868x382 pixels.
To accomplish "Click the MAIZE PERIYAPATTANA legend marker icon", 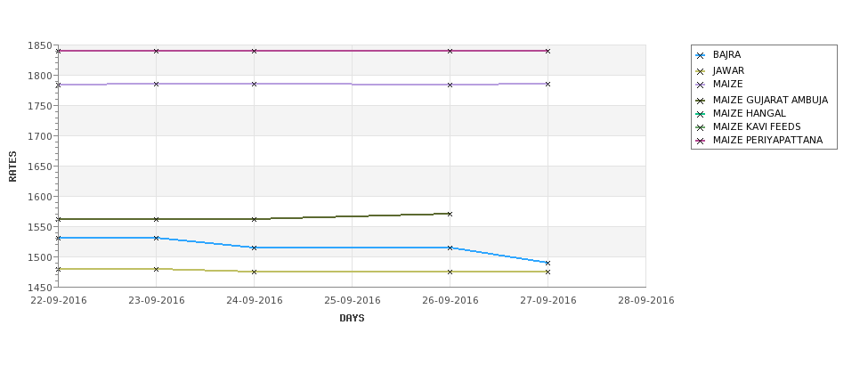I will [701, 142].
